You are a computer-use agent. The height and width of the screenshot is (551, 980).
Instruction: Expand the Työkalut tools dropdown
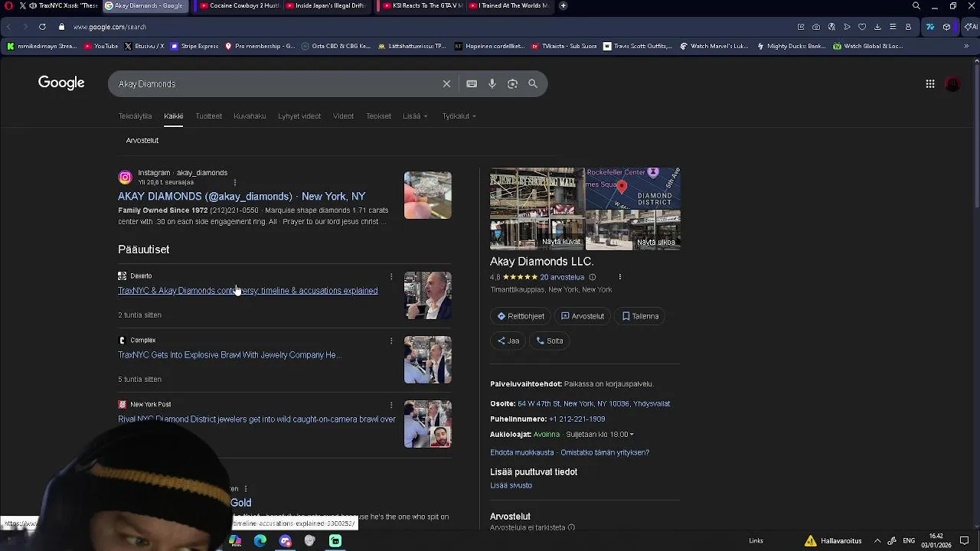coord(459,116)
